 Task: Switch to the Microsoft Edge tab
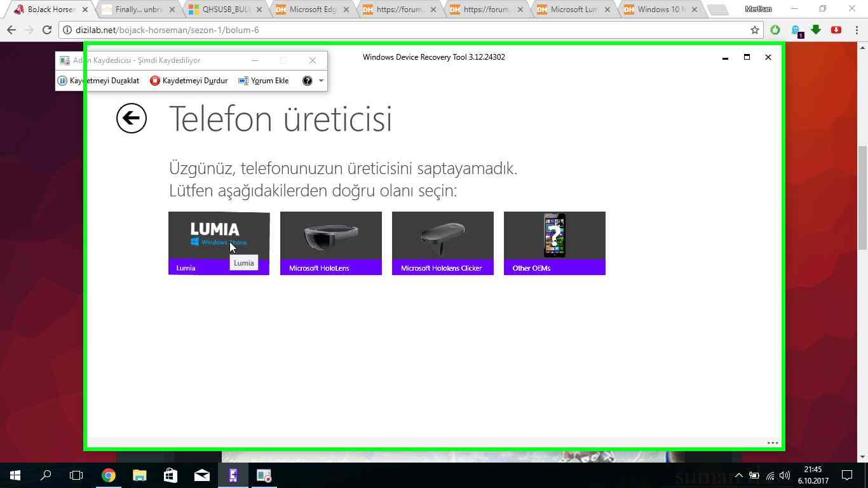pyautogui.click(x=312, y=10)
